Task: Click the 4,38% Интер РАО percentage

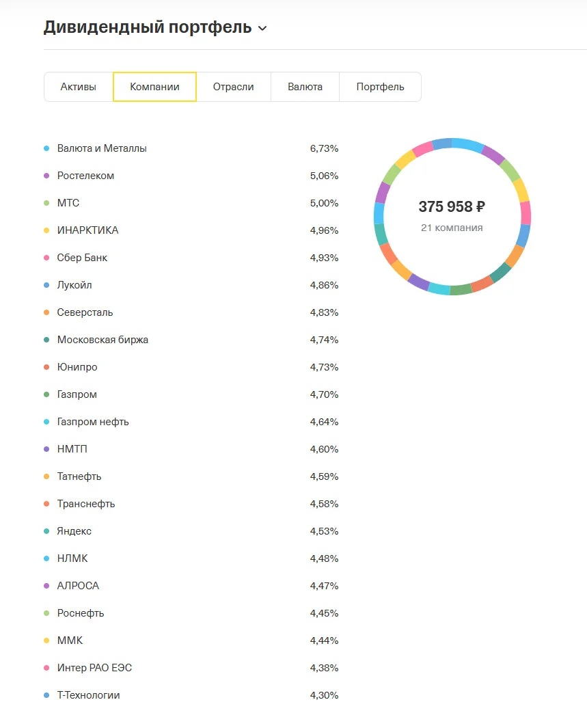Action: pos(325,668)
